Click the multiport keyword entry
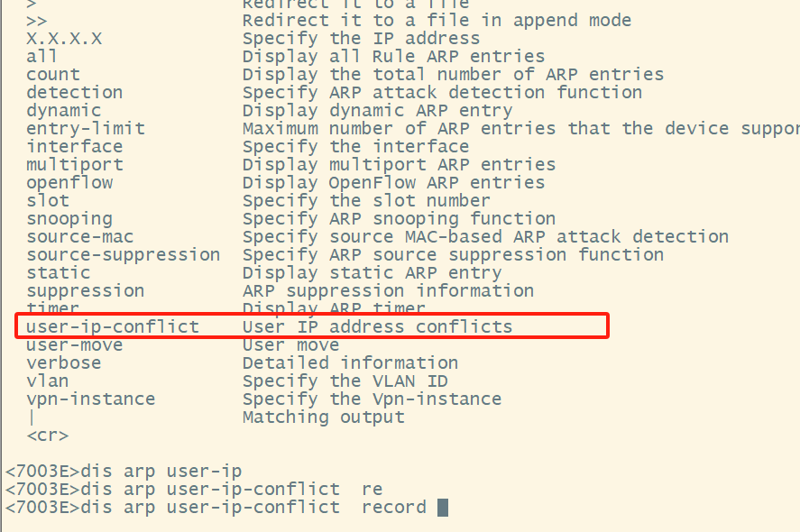 pos(74,164)
